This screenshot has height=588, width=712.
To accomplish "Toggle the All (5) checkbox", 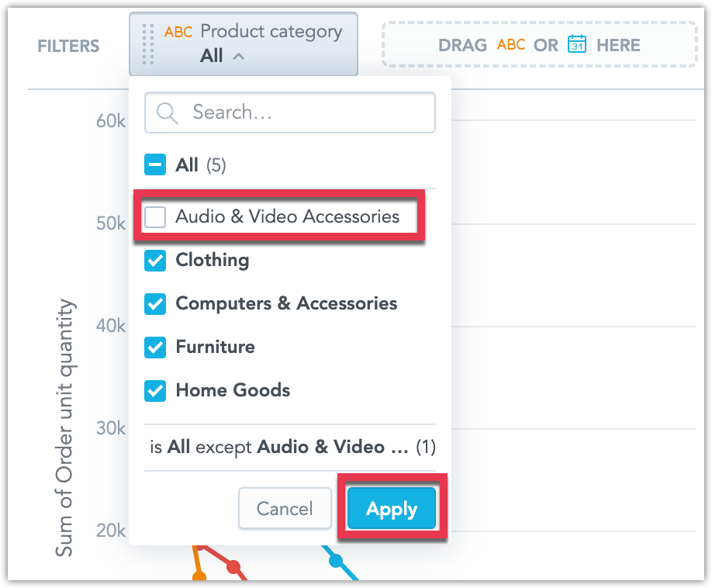I will (155, 164).
